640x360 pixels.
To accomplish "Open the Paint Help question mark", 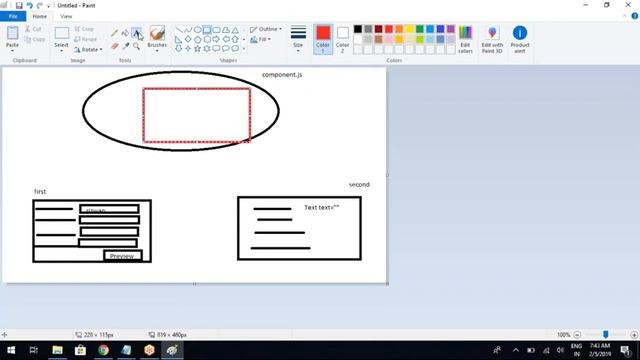I will pyautogui.click(x=635, y=16).
